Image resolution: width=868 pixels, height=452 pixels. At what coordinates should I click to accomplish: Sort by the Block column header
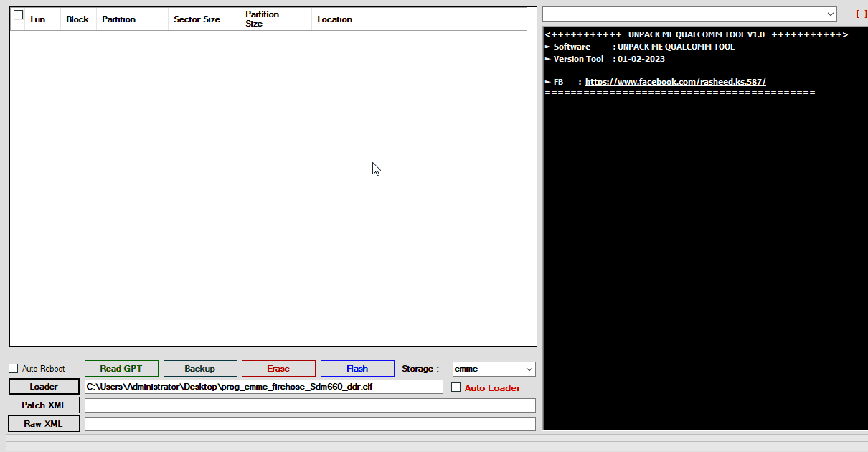(x=77, y=19)
